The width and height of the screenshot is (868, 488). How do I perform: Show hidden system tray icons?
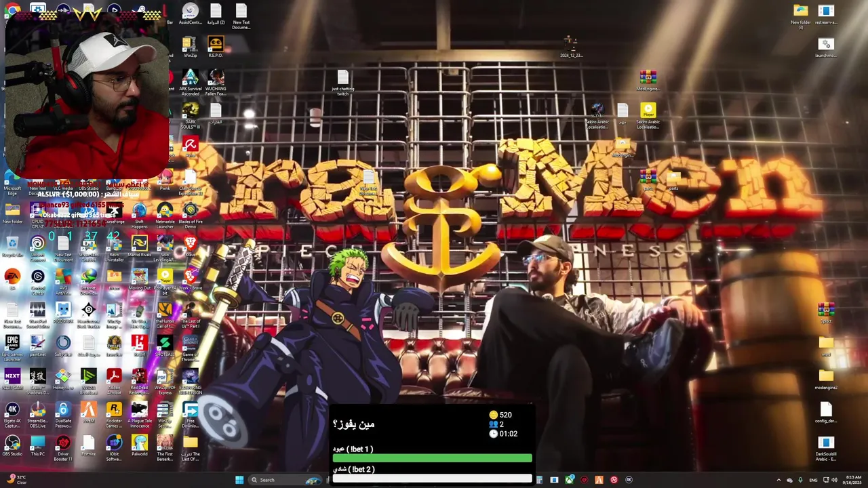[778, 480]
